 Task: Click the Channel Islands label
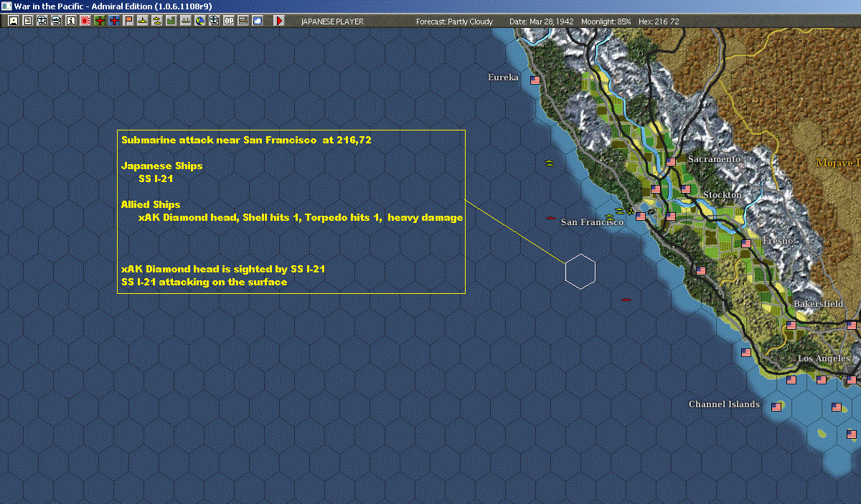pyautogui.click(x=724, y=404)
